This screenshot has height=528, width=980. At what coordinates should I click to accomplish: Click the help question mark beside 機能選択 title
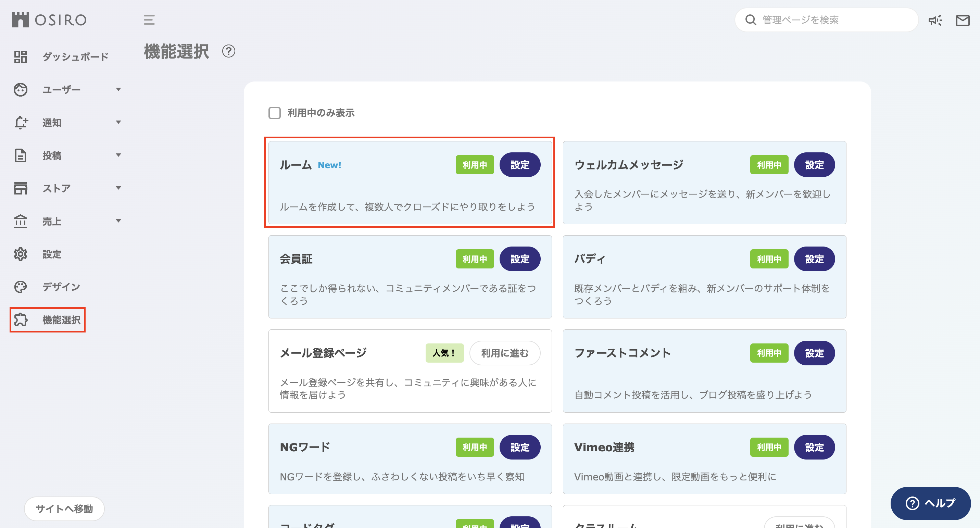tap(229, 51)
